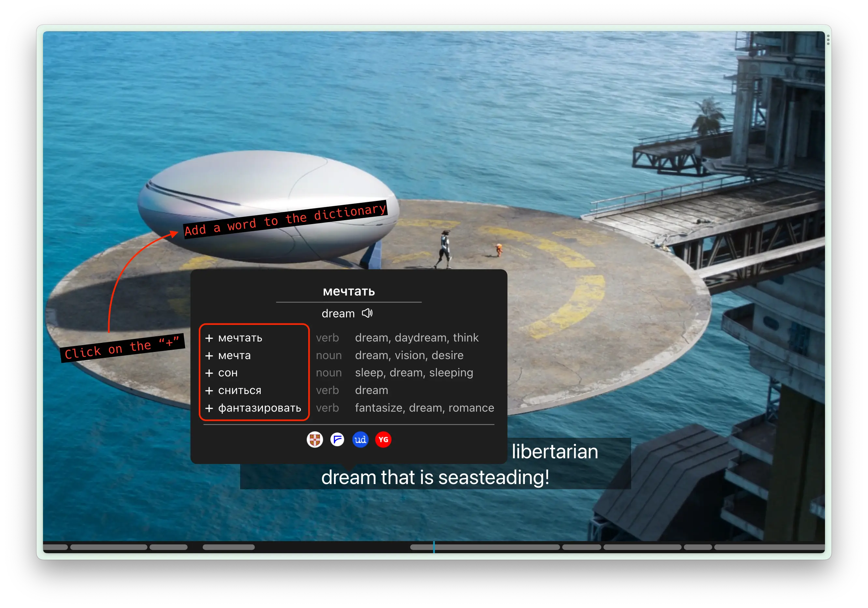The height and width of the screenshot is (608, 868).
Task: Play pronunciation of the word dream
Action: click(x=367, y=313)
